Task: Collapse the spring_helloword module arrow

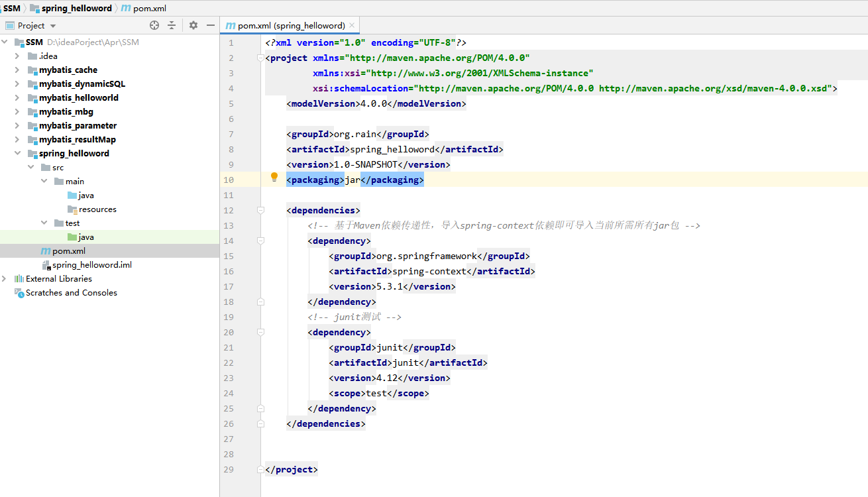Action: tap(18, 154)
